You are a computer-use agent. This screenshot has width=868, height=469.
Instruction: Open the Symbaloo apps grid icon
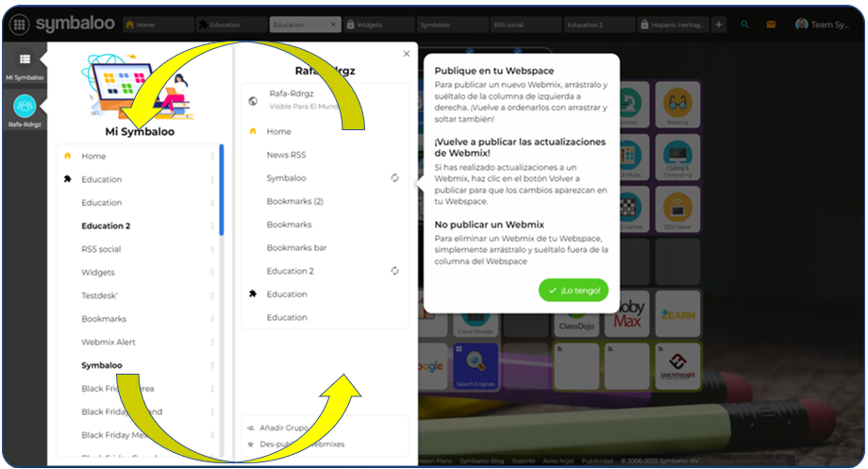pyautogui.click(x=20, y=25)
